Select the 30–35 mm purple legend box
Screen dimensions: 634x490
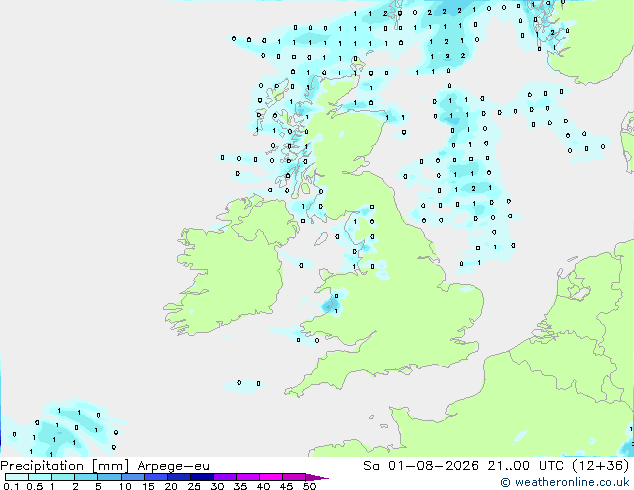coord(225,477)
